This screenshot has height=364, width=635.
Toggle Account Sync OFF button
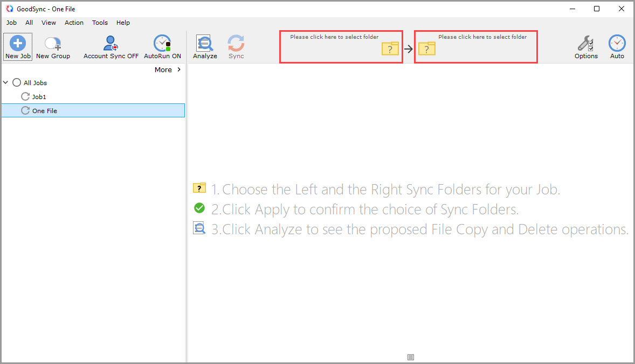(111, 47)
